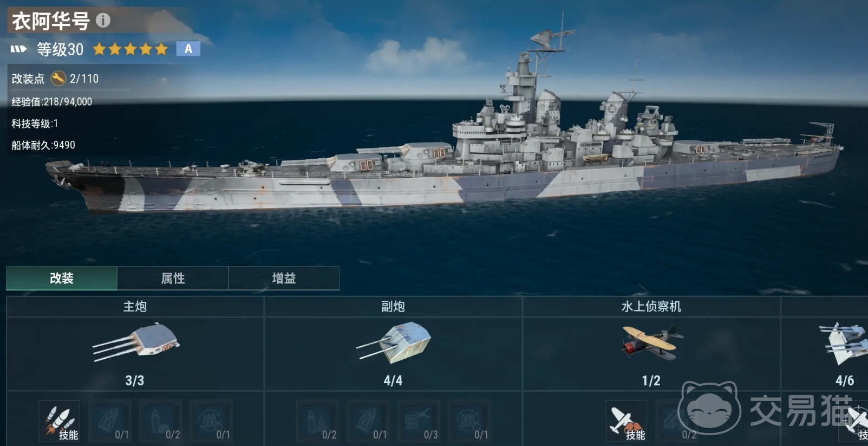Select the 改装 tab
The width and height of the screenshot is (868, 446).
click(62, 278)
